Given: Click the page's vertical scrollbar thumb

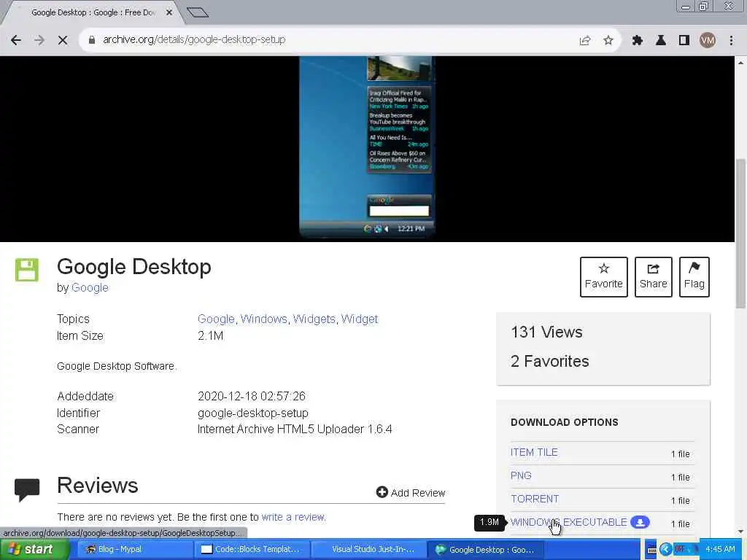Looking at the screenshot, I should click(740, 233).
